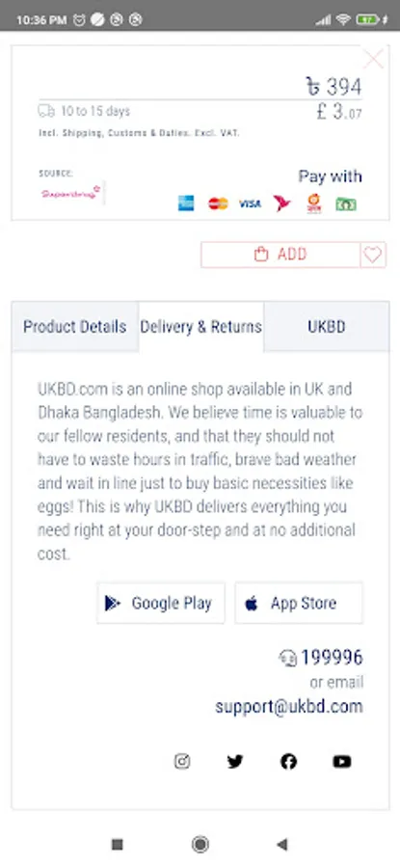Open UKBD Twitter page icon

tap(235, 762)
